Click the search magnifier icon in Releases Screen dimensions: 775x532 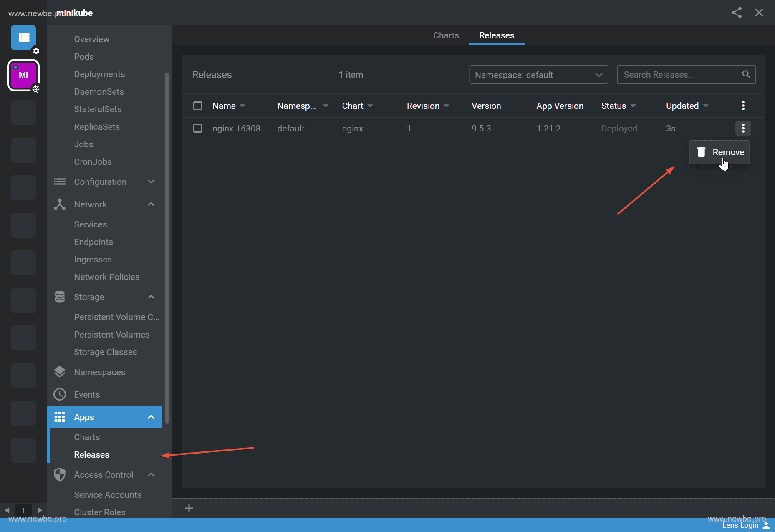pos(746,74)
